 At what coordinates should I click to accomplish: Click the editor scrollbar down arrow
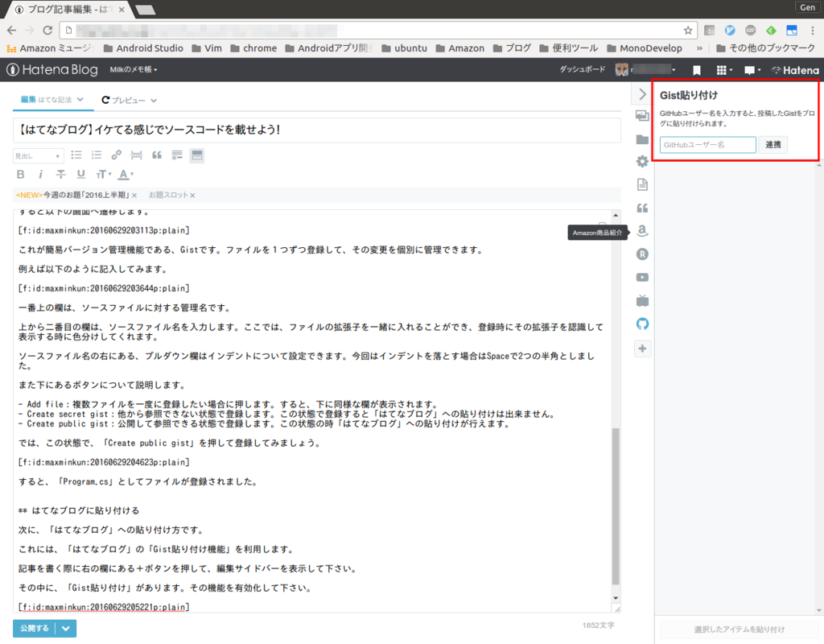point(616,598)
